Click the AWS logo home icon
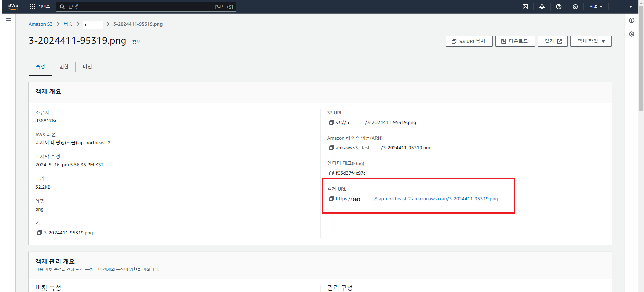The image size is (644, 292). (x=13, y=6)
